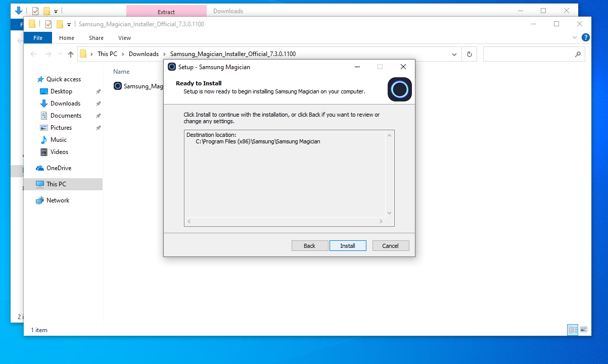Expand address bar history dropdown
Viewport: 608px width, 364px height.
tap(454, 54)
